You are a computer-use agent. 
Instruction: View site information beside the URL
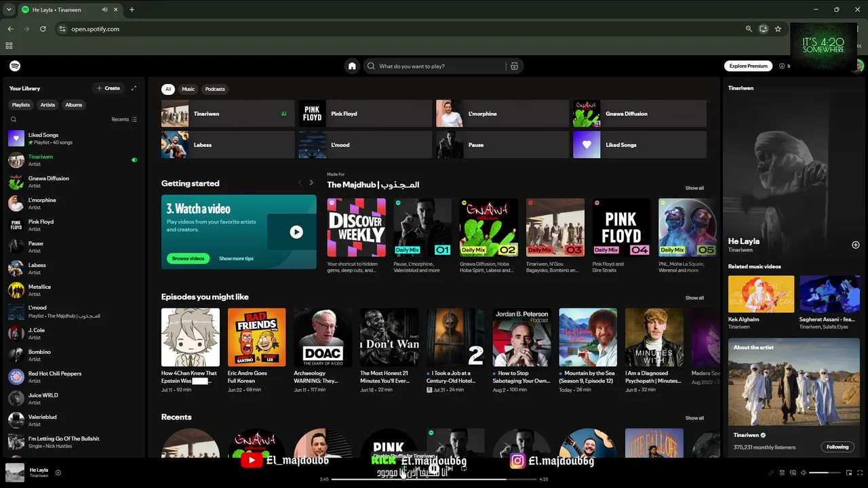click(x=62, y=29)
